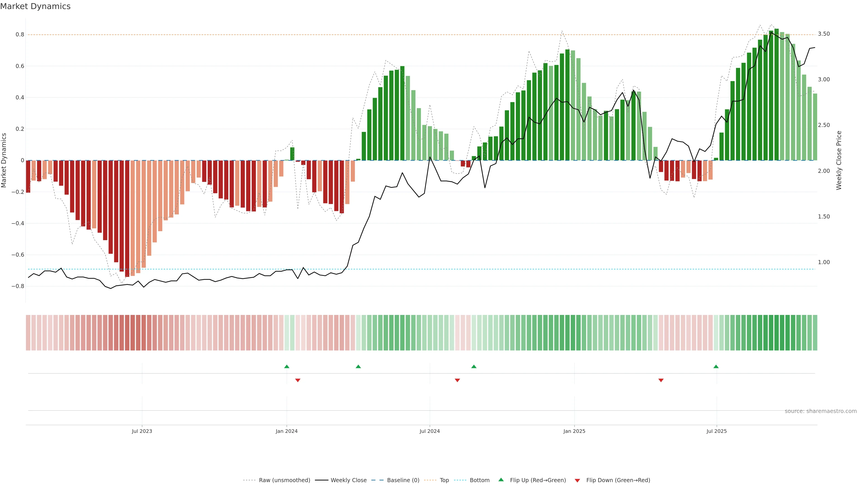Toggle the Top legend entry
The height and width of the screenshot is (488, 868).
(x=444, y=480)
